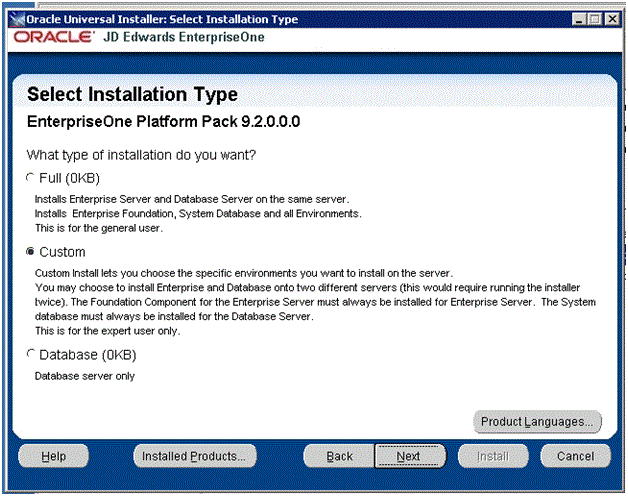Image resolution: width=628 pixels, height=496 pixels.
Task: Click the ORACLE logo
Action: click(54, 37)
